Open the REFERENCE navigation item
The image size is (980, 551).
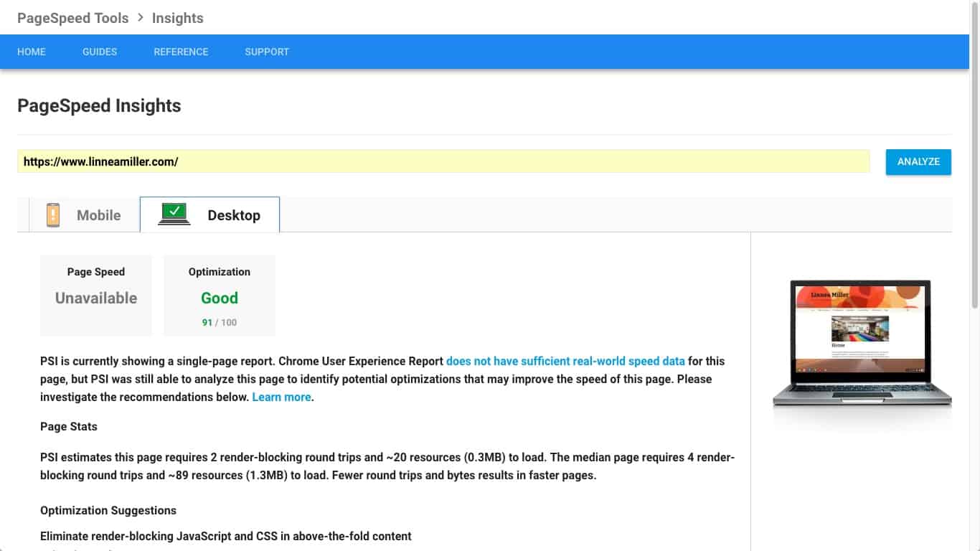181,52
